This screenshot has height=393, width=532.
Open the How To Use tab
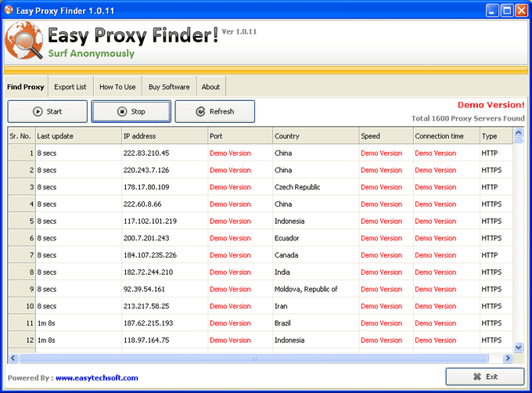(117, 87)
